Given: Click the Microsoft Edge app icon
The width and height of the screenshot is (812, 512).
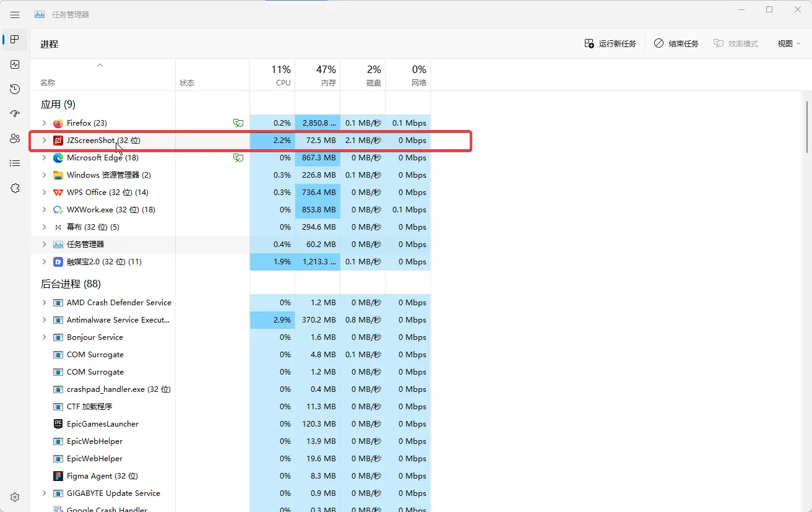Looking at the screenshot, I should coord(58,158).
